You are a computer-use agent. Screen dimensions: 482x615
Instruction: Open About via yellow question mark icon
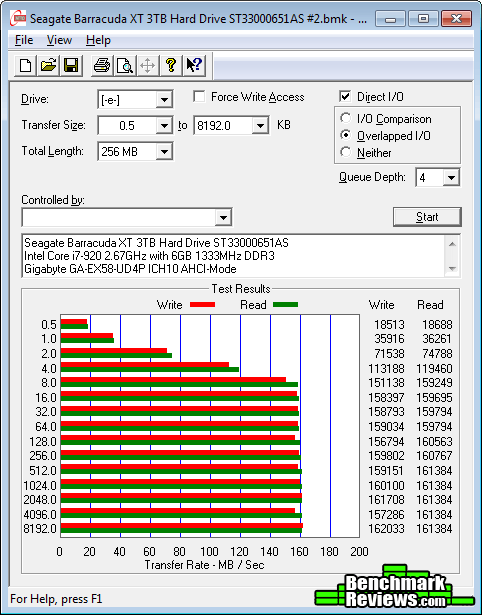point(171,65)
